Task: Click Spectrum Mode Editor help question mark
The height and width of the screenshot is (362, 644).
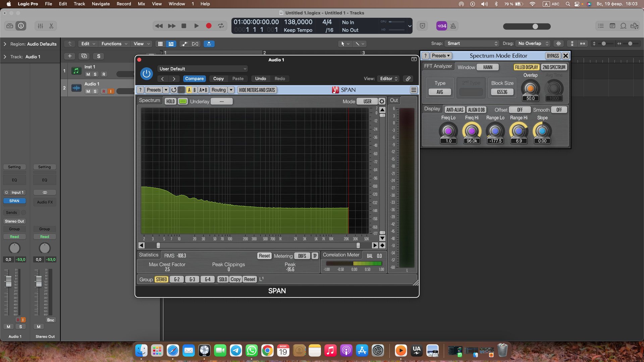Action: point(425,56)
